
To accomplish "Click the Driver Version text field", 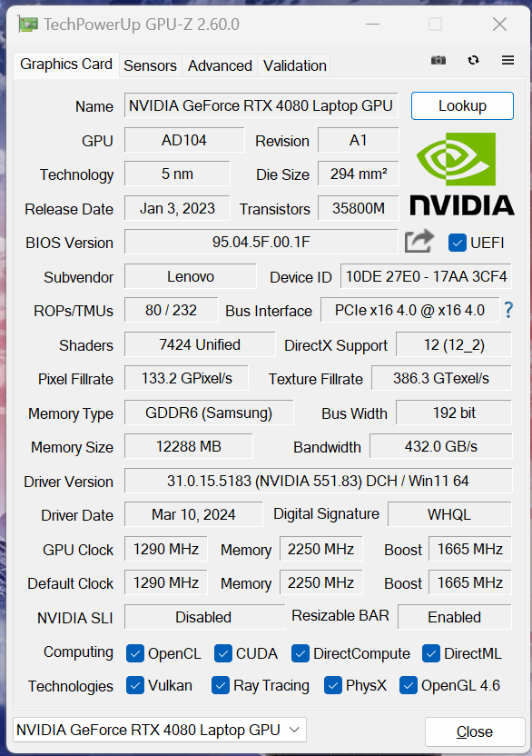I will (318, 481).
